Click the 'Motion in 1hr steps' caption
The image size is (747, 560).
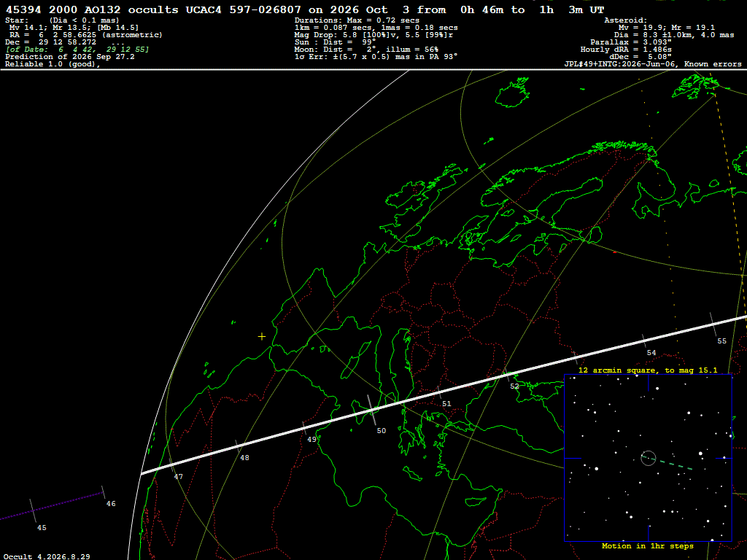(x=648, y=545)
